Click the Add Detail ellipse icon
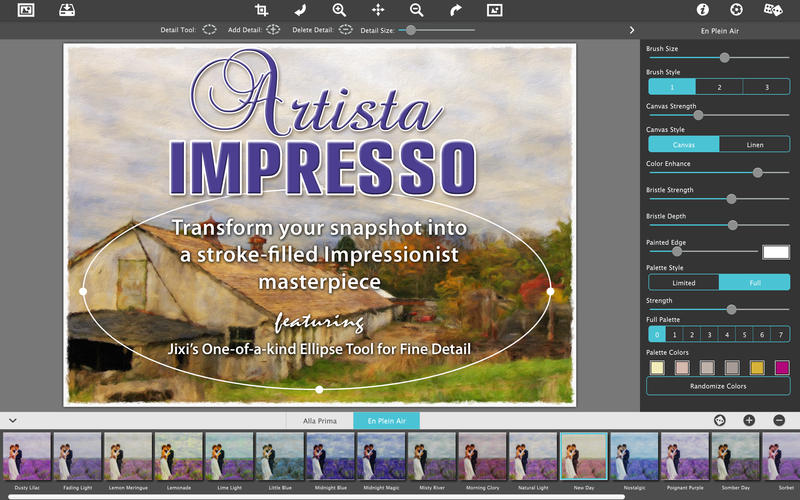 point(273,30)
